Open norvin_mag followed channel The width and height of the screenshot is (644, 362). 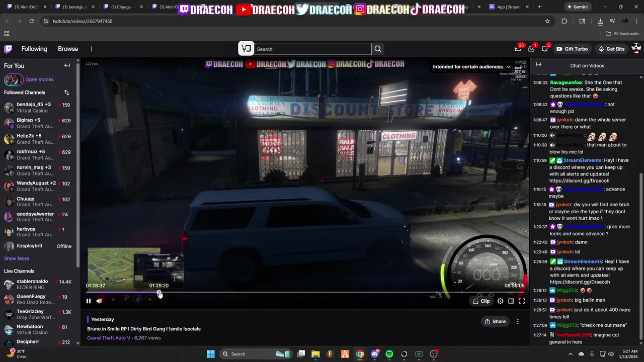click(x=39, y=170)
